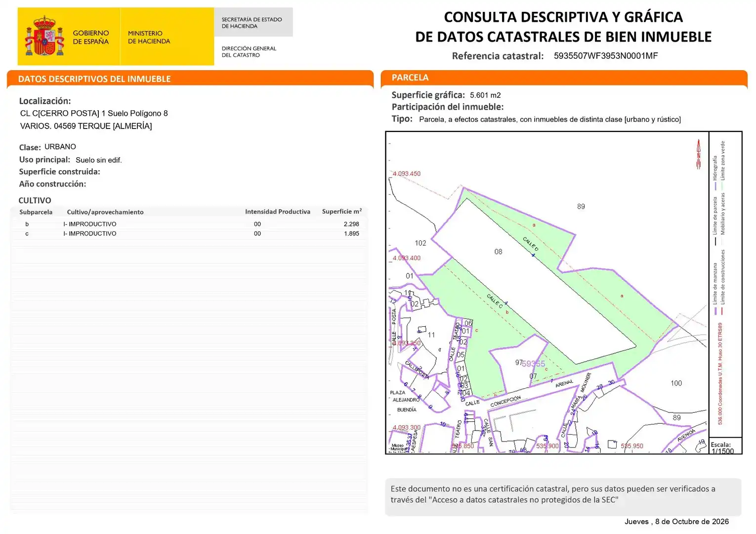Click the surface value 2.298
This screenshot has width=756, height=534.
point(351,224)
